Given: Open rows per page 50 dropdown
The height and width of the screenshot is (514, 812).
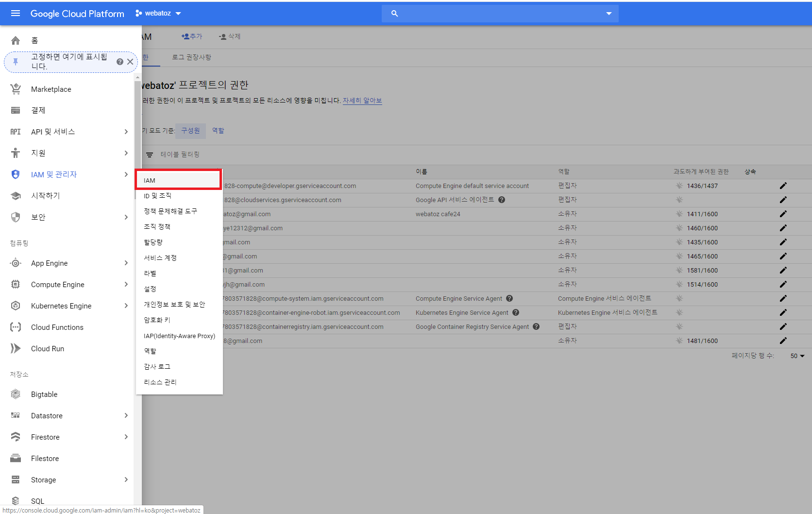Looking at the screenshot, I should tap(797, 356).
